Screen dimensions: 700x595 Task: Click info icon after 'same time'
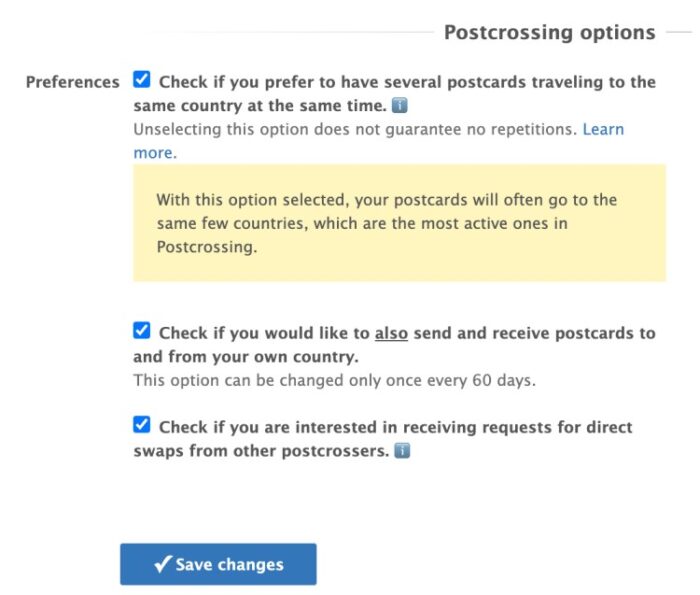pyautogui.click(x=399, y=106)
